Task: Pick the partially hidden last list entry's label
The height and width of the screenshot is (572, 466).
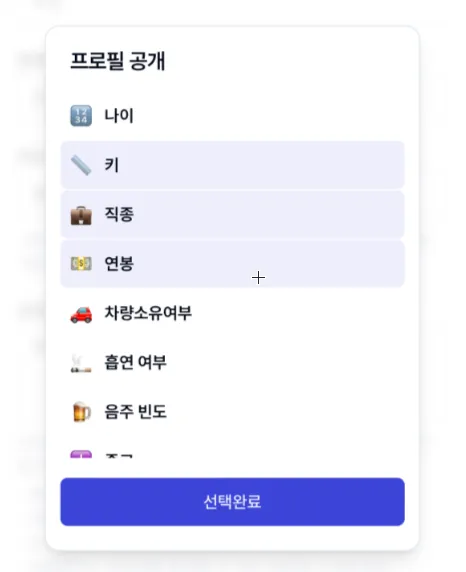Action: point(119,455)
